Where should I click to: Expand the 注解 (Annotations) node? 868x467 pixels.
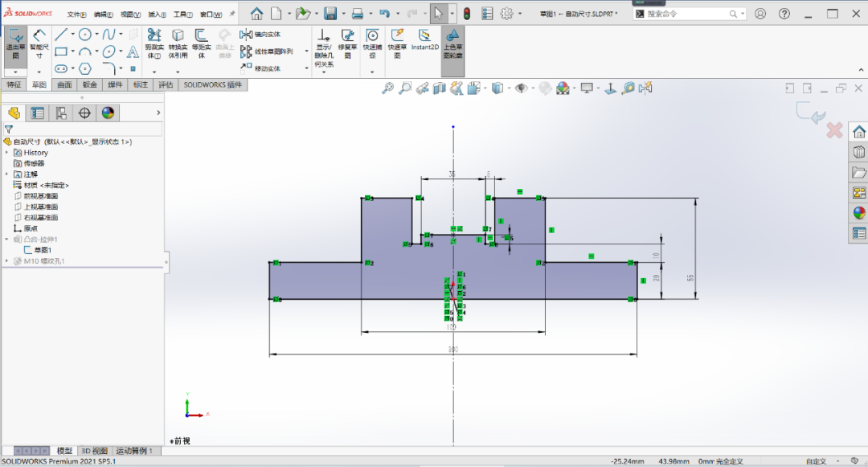pos(6,174)
